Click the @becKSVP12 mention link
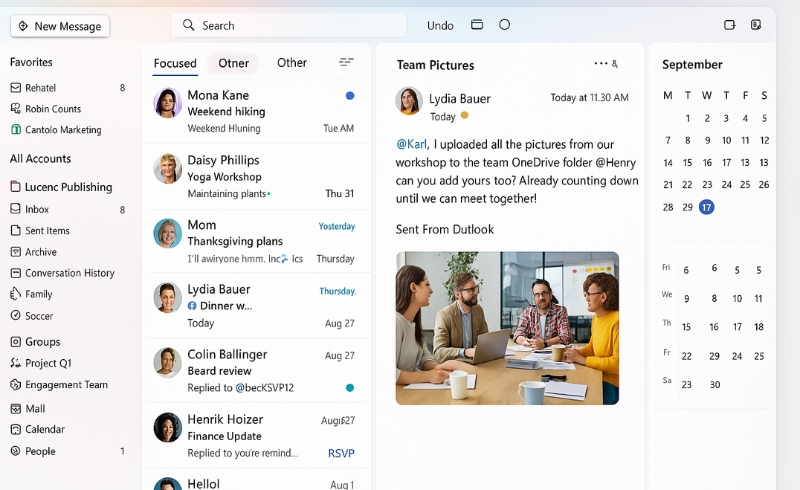 point(265,388)
